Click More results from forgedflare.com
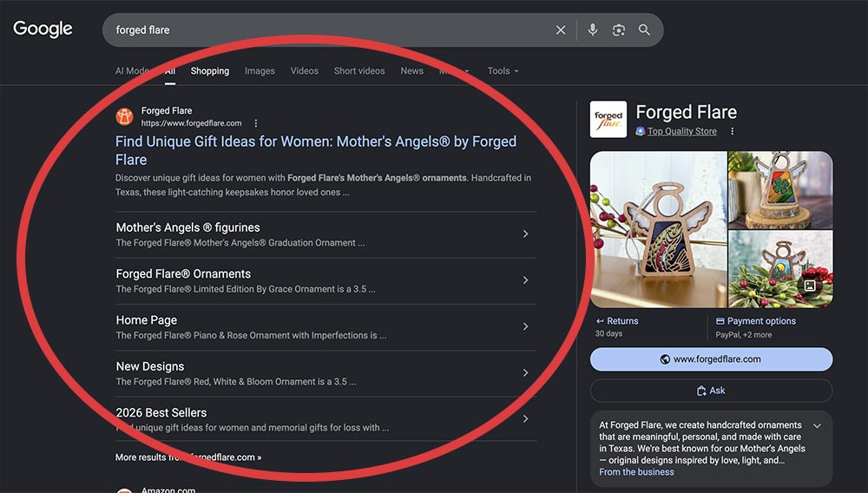868x493 pixels. tap(188, 457)
